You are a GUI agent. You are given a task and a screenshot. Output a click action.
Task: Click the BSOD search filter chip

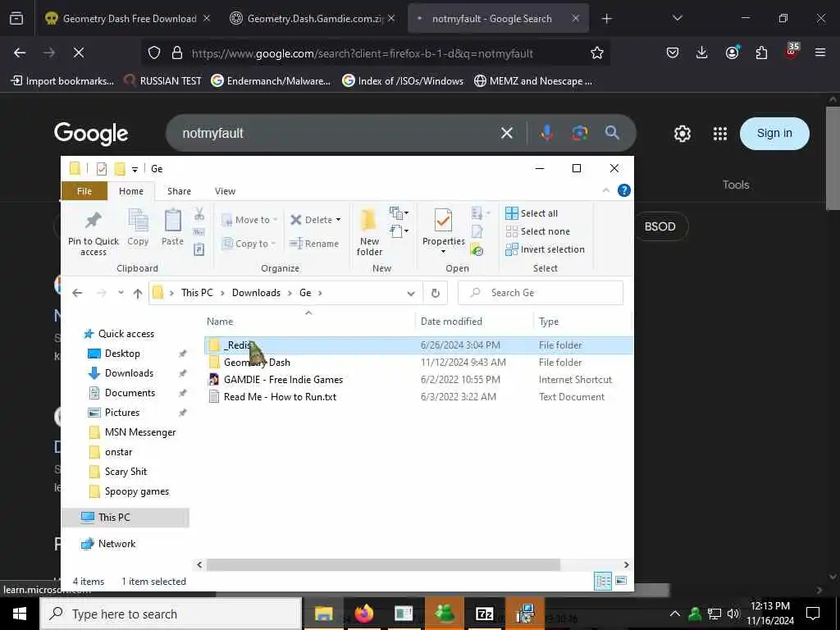(660, 226)
